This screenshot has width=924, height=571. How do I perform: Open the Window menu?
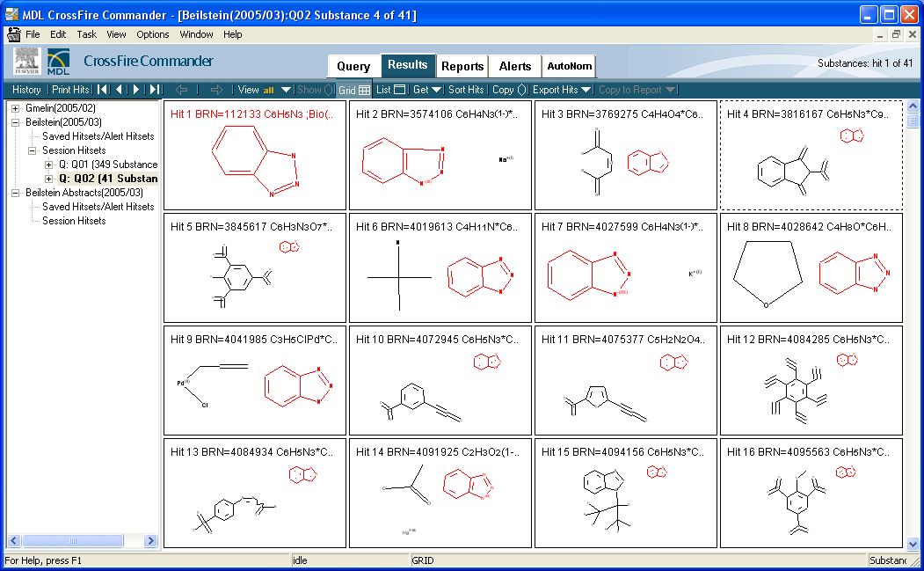click(196, 34)
